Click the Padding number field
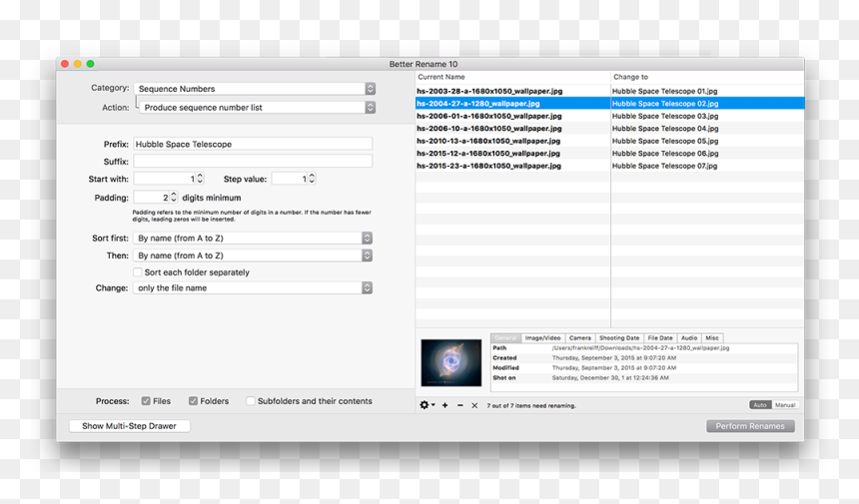Image resolution: width=859 pixels, height=504 pixels. (152, 198)
